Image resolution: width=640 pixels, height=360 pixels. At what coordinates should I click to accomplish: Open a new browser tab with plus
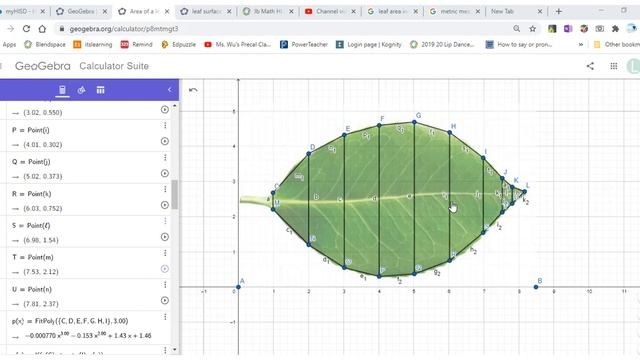pyautogui.click(x=558, y=11)
